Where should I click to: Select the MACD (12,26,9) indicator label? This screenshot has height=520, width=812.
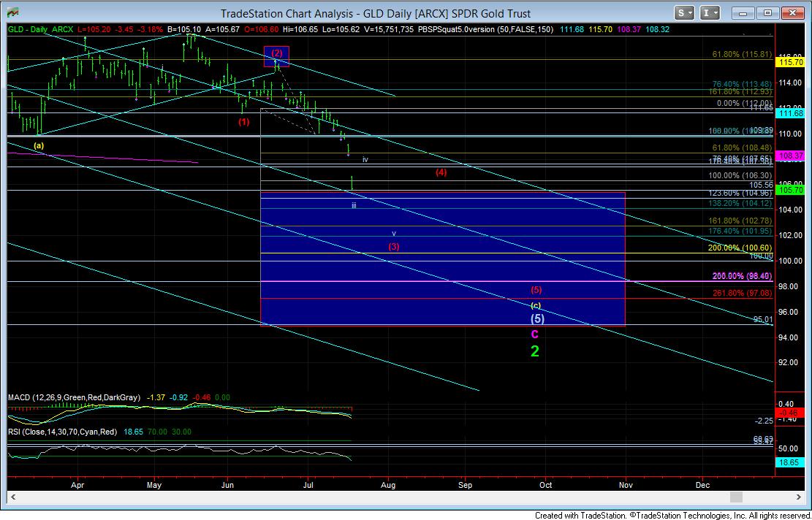74,398
